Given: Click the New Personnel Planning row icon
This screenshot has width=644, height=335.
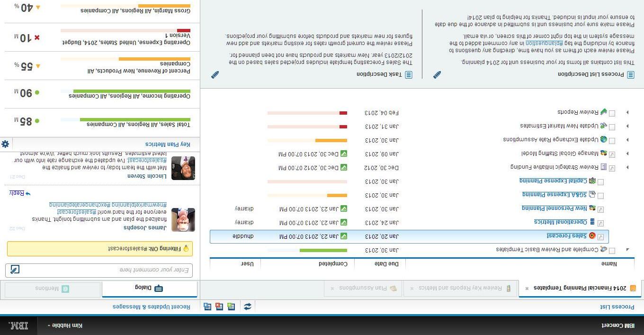Looking at the screenshot, I should [592, 208].
